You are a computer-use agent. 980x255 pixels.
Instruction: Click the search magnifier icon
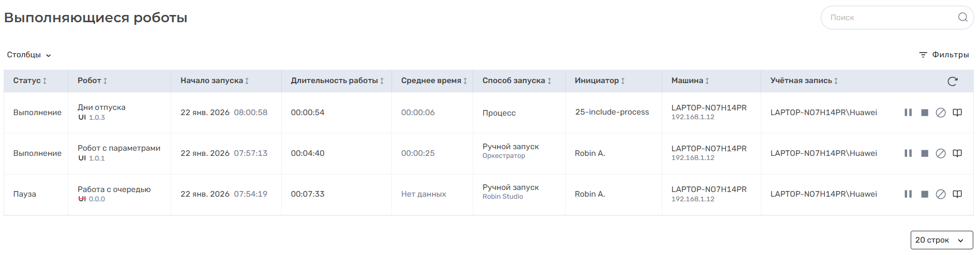pyautogui.click(x=962, y=17)
